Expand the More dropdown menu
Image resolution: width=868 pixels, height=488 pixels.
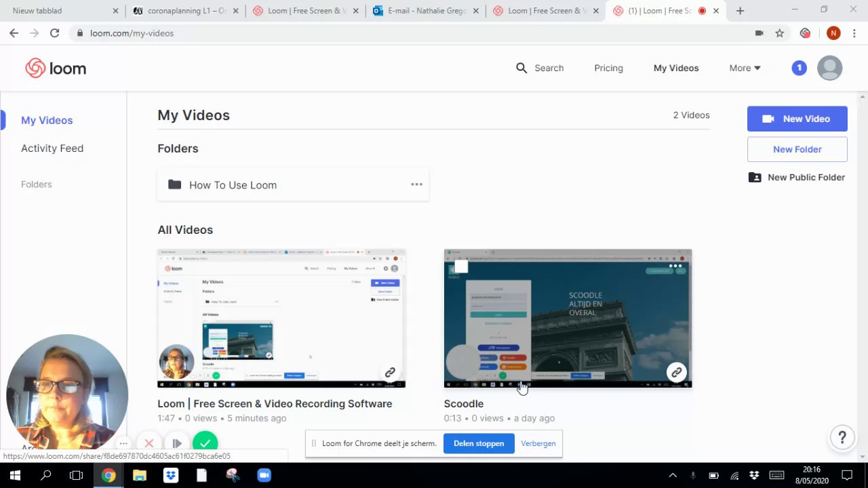(x=745, y=68)
